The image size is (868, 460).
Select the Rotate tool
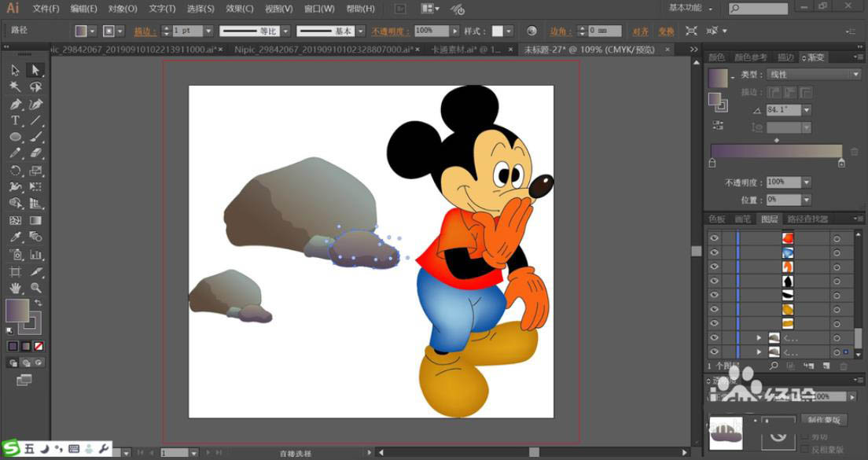point(15,171)
